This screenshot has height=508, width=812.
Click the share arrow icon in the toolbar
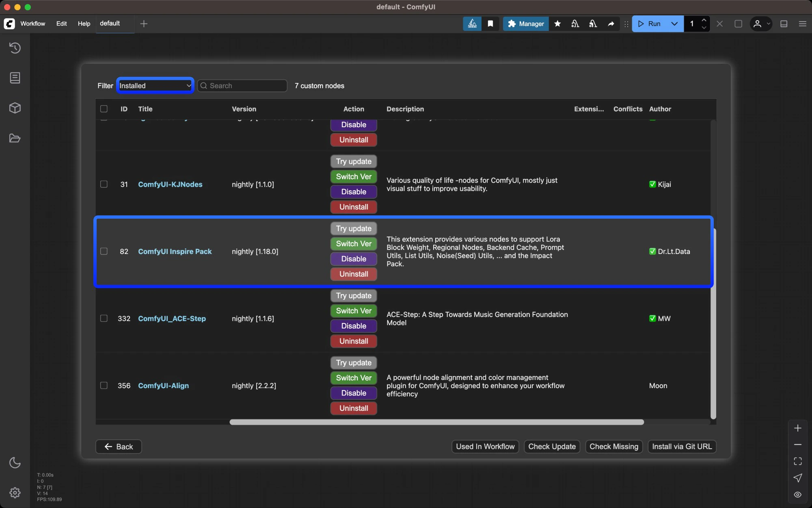pyautogui.click(x=611, y=24)
